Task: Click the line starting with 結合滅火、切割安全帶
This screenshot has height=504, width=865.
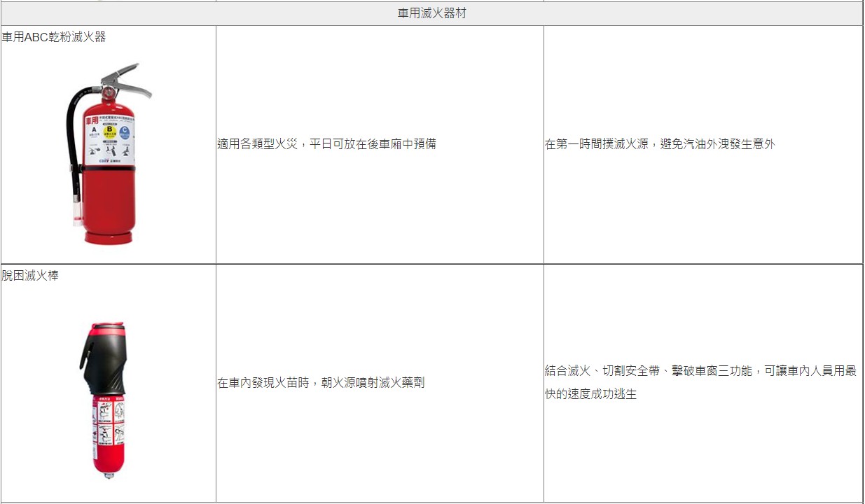Action: 700,371
